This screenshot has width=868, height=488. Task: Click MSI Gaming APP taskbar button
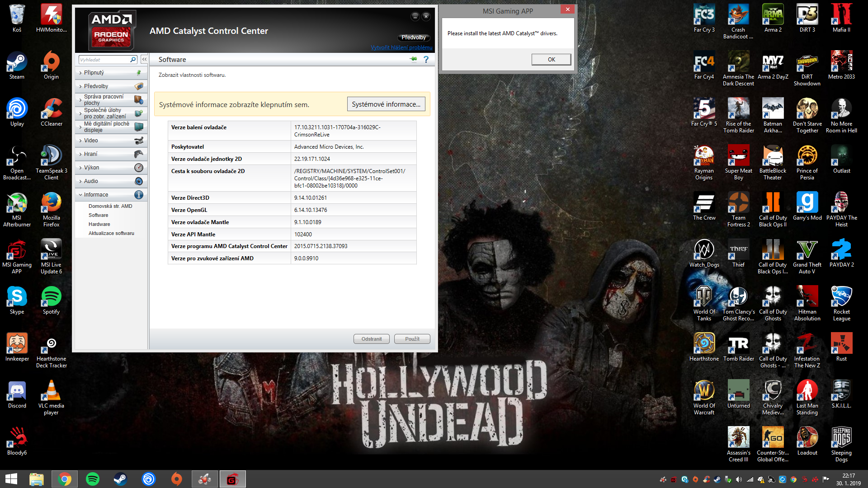pos(232,479)
